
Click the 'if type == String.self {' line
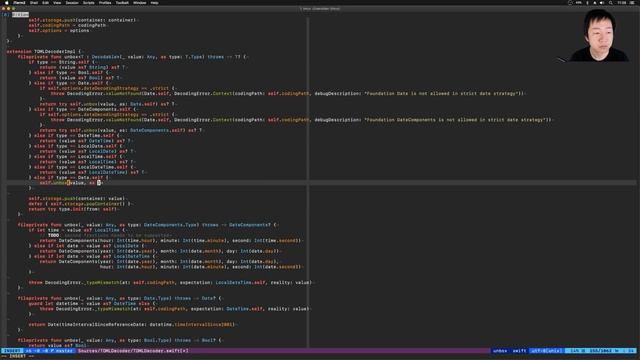click(x=62, y=62)
